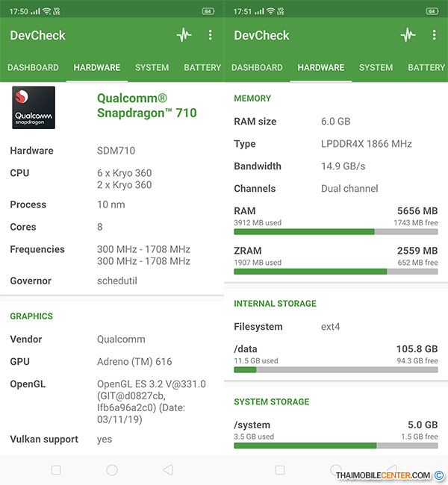
Task: Tap the /system storage usage bar
Action: tap(336, 445)
